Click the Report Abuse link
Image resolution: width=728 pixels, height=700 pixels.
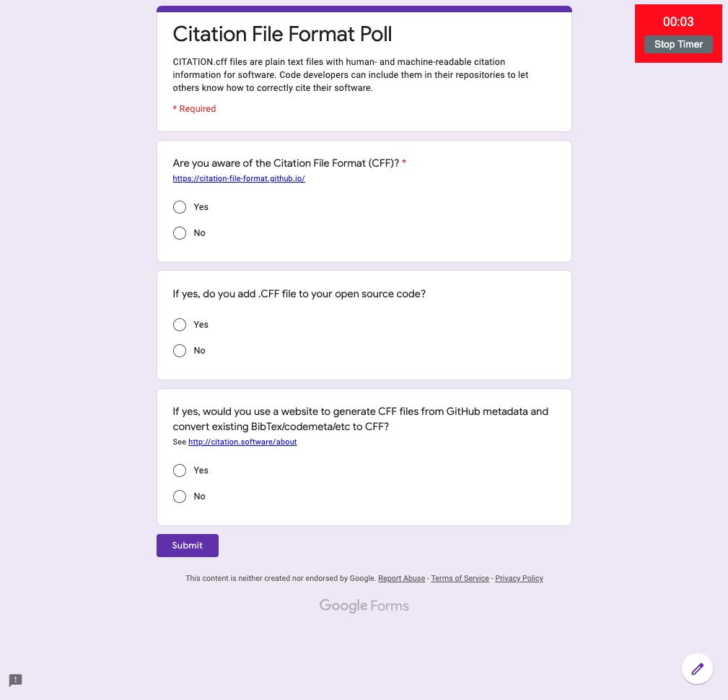pos(401,578)
